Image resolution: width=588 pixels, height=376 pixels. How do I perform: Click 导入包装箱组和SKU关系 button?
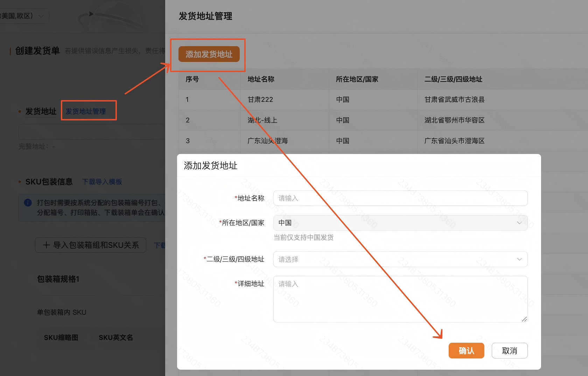(90, 245)
